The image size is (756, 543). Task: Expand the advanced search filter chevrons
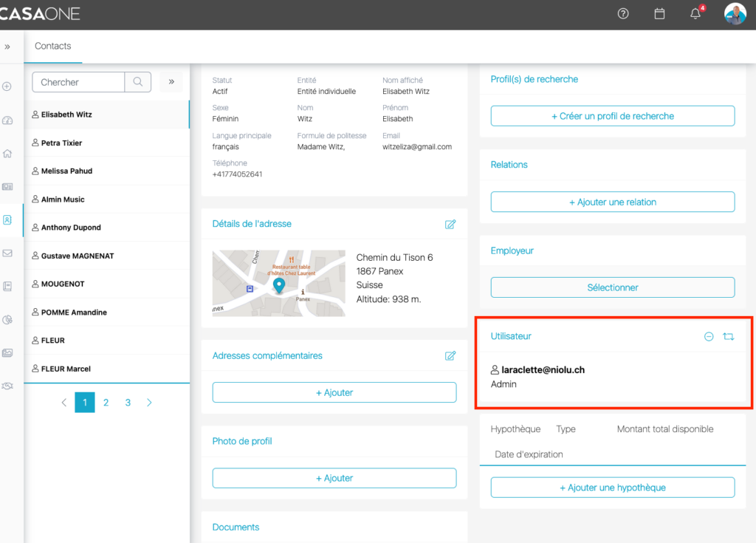point(171,82)
